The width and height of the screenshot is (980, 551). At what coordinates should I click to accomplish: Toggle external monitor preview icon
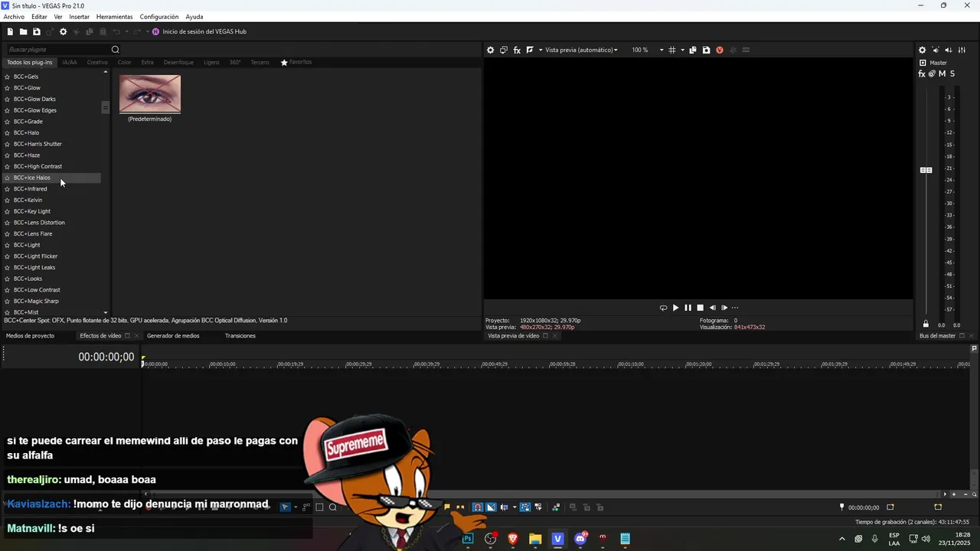click(x=504, y=50)
